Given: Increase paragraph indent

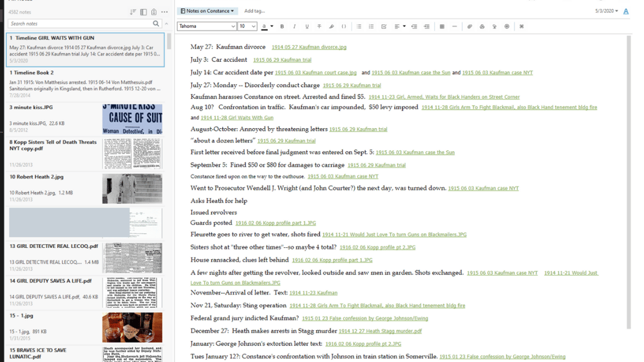Looking at the screenshot, I should pyautogui.click(x=427, y=26).
